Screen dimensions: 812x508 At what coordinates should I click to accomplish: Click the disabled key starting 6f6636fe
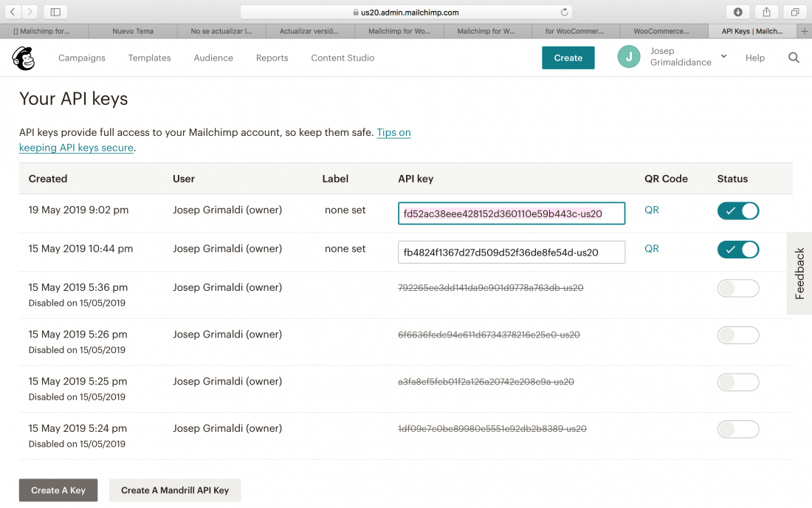click(x=489, y=334)
